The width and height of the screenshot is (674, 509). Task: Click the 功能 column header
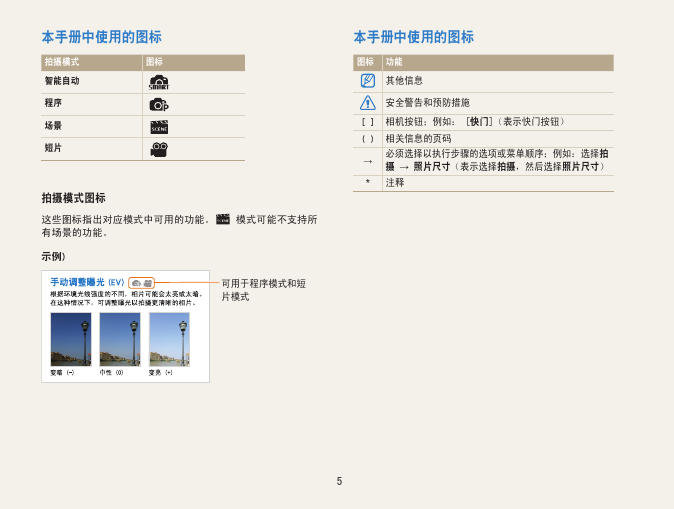pyautogui.click(x=394, y=62)
